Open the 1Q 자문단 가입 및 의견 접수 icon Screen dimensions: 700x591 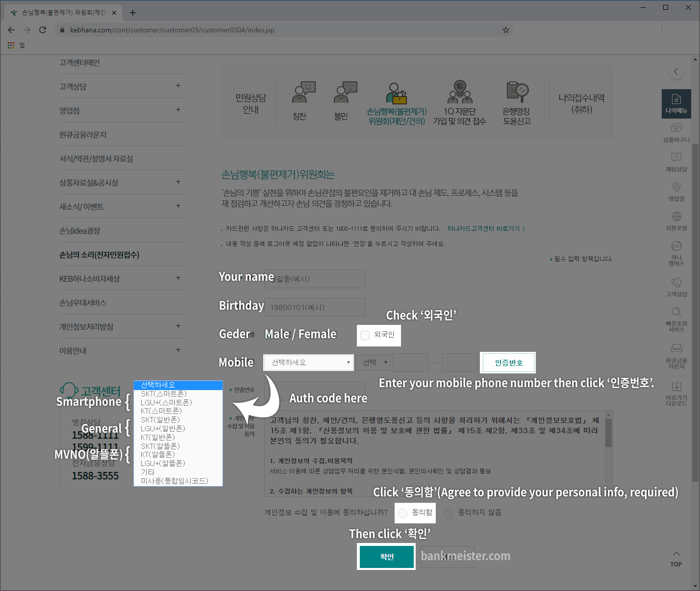point(459,104)
